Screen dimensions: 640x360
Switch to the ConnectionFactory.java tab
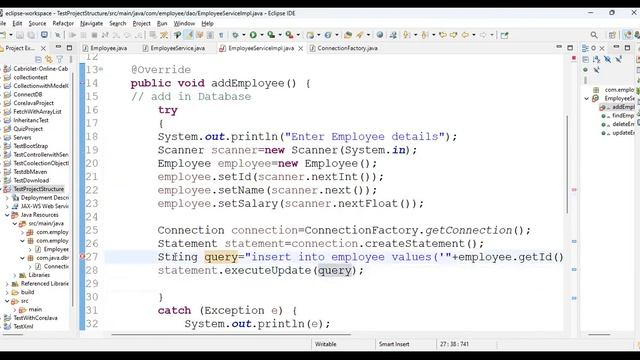pyautogui.click(x=344, y=48)
